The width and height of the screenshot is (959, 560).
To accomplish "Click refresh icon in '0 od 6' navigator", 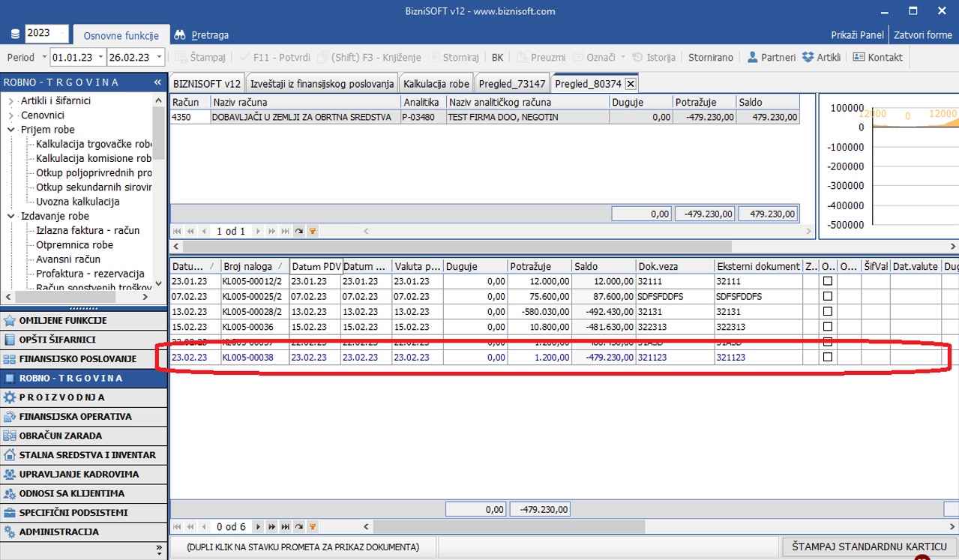I will click(x=299, y=527).
